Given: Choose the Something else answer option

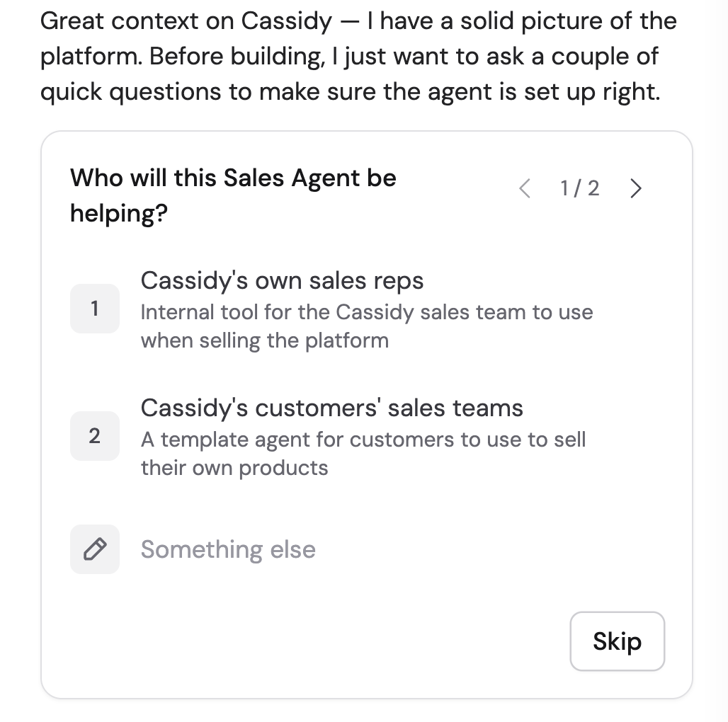Looking at the screenshot, I should pos(228,549).
